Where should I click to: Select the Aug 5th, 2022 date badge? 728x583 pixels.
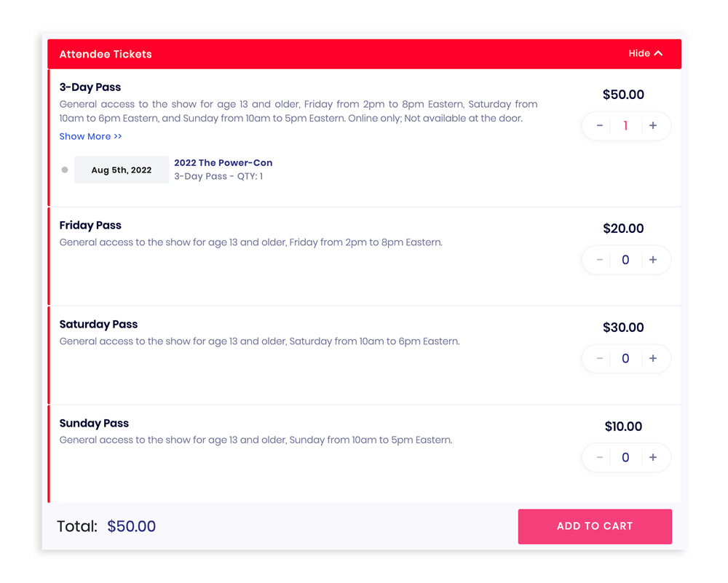122,170
